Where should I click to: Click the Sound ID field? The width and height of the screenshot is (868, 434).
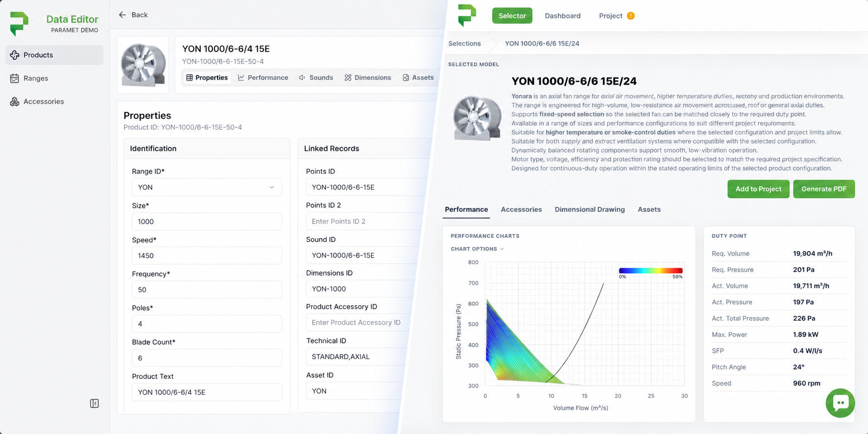click(362, 255)
